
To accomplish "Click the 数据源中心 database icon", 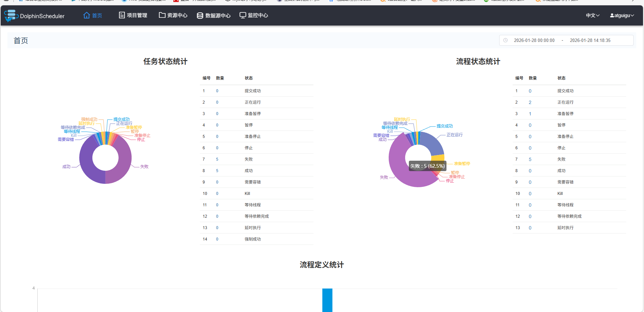I will coord(200,15).
